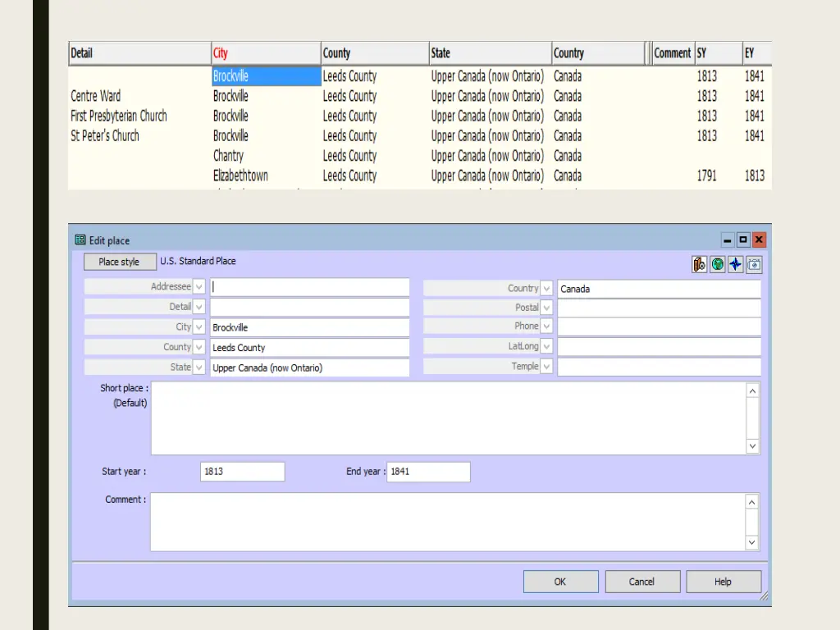The image size is (840, 630).
Task: Open the City label dropdown arrow
Action: point(199,326)
